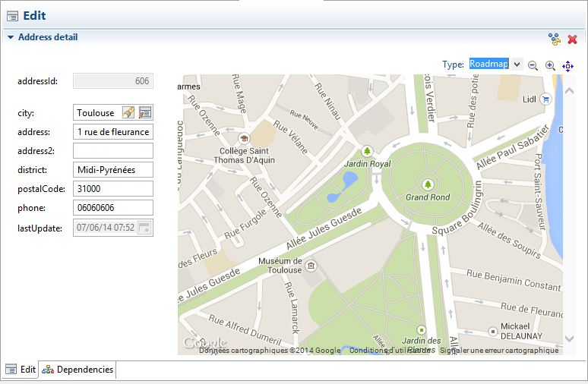Click the address field 1 rue de fleurance
Screen dimensions: 588x384
point(113,132)
